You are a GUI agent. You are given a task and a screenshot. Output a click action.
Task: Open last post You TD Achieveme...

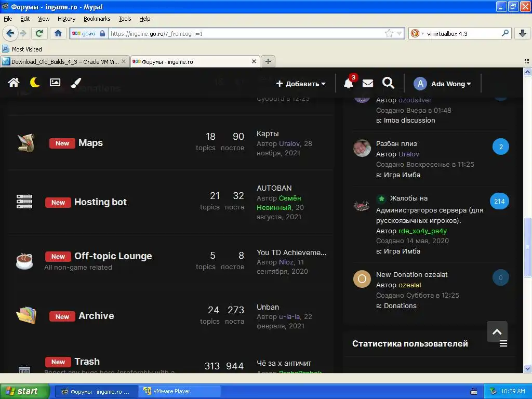coord(291,252)
